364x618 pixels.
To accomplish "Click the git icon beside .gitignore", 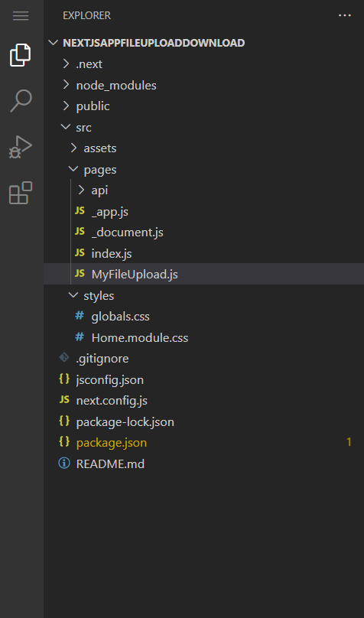I will coord(64,358).
